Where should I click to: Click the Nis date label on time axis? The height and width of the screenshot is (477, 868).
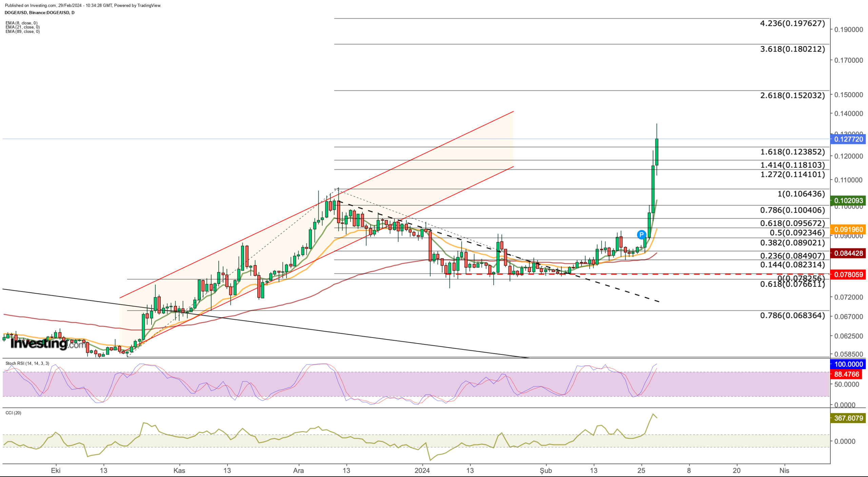tap(784, 471)
